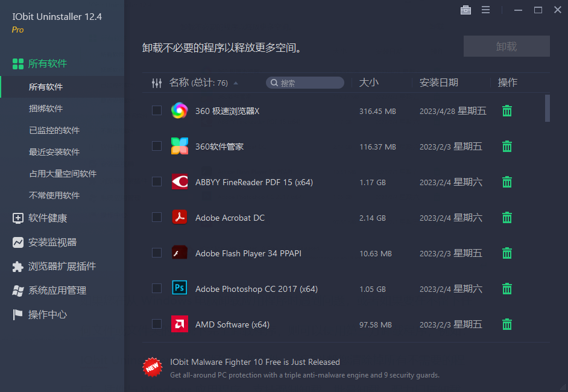This screenshot has width=568, height=392.
Task: Check the Adobe Flash Player 34 checkbox
Action: coord(157,253)
